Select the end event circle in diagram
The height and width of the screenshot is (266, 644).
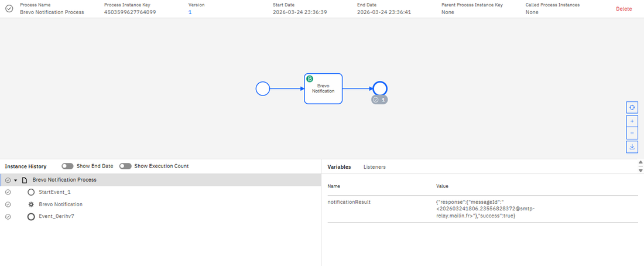point(381,88)
